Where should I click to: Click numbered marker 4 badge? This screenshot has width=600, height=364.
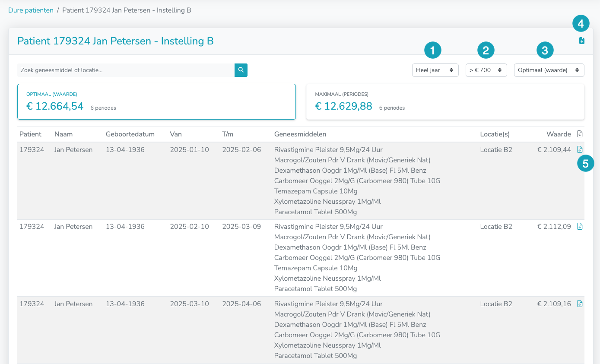pos(581,24)
